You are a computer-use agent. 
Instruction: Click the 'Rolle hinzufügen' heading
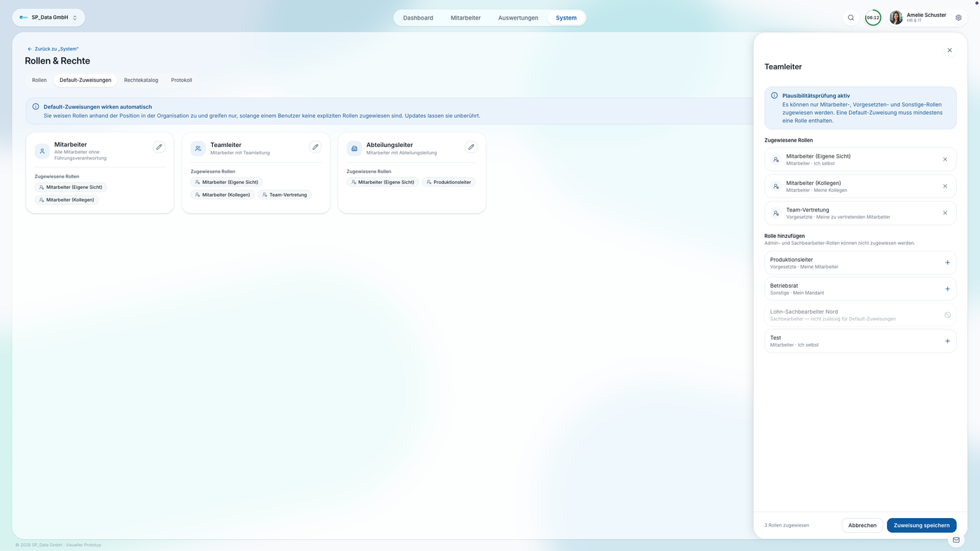(785, 236)
